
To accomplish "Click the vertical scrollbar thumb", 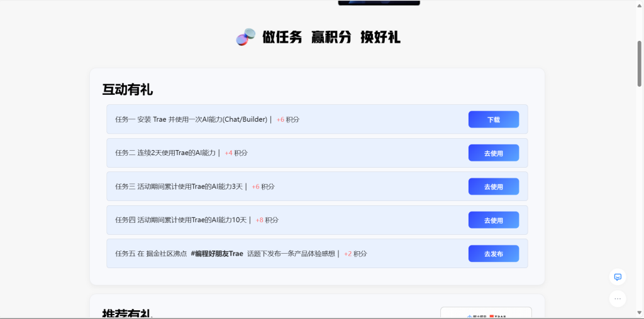I will [x=639, y=63].
